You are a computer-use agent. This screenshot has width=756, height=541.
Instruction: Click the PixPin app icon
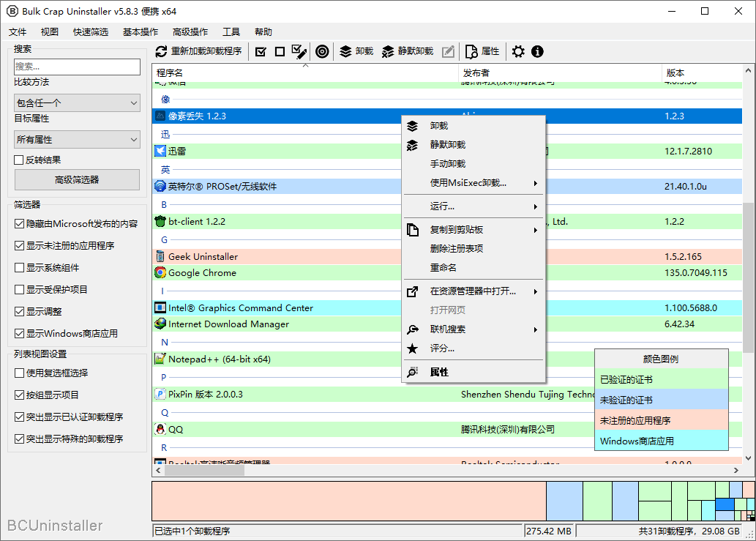click(160, 394)
